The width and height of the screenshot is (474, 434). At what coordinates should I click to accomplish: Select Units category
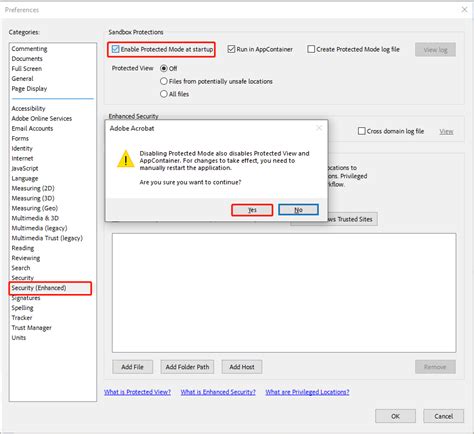coord(18,338)
